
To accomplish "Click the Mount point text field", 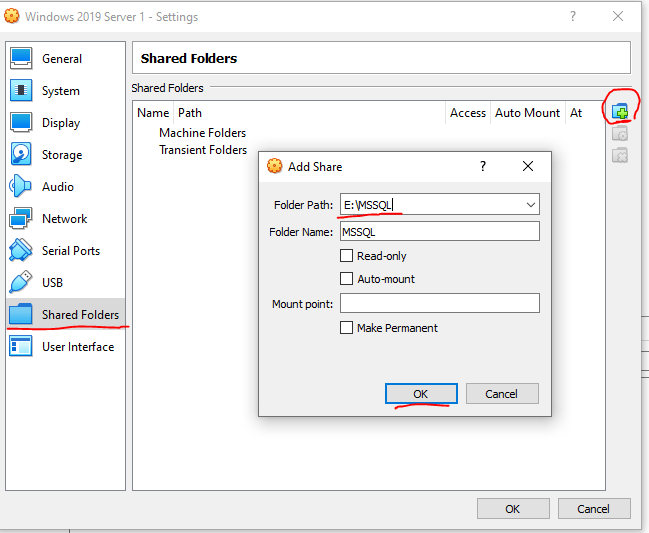I will (439, 303).
